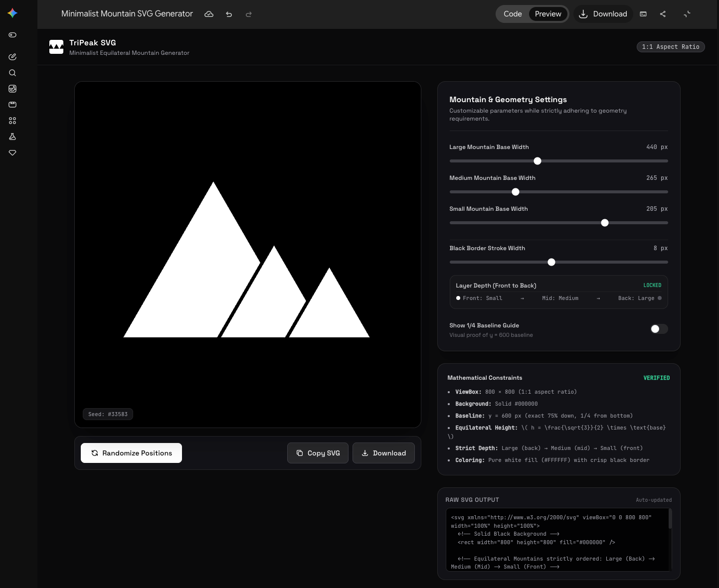Click the 1:1 Aspect Ratio badge

671,47
